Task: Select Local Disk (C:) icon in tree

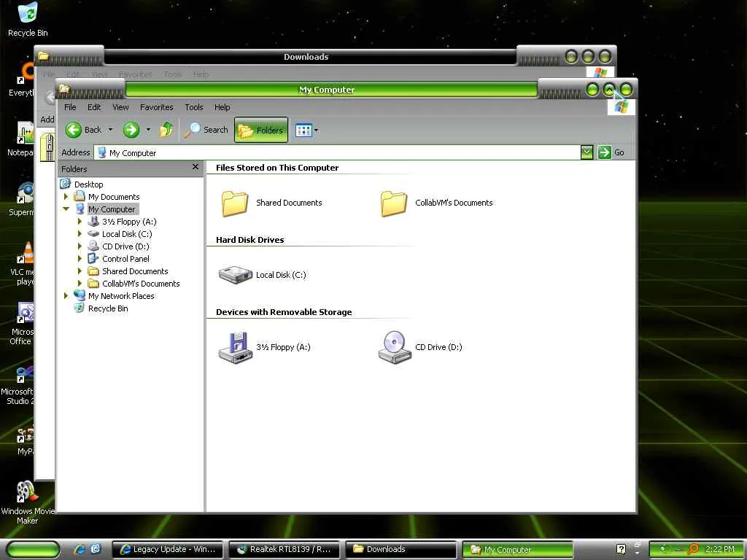Action: coord(93,234)
